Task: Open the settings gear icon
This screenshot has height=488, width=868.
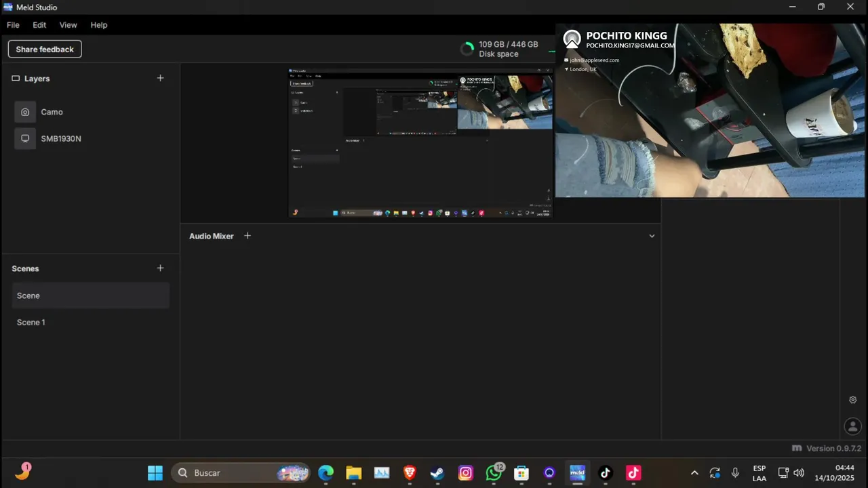Action: pyautogui.click(x=853, y=400)
